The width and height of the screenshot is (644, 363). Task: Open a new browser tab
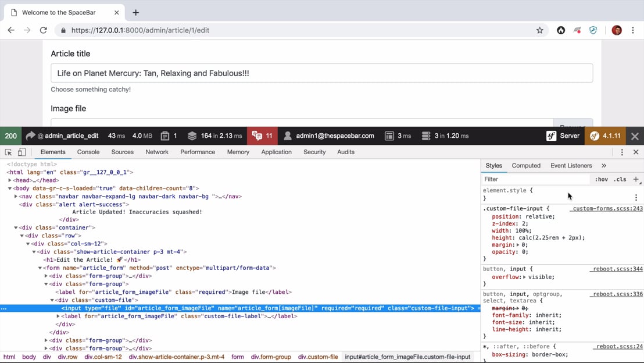coord(136,12)
